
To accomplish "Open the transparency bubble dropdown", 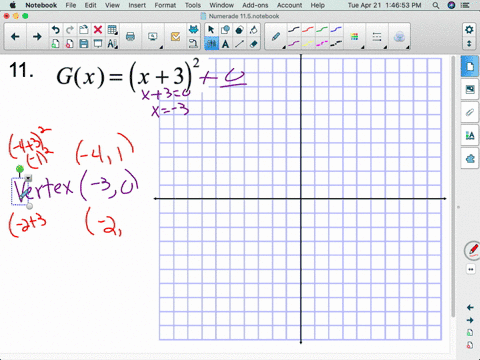I will tap(399, 36).
